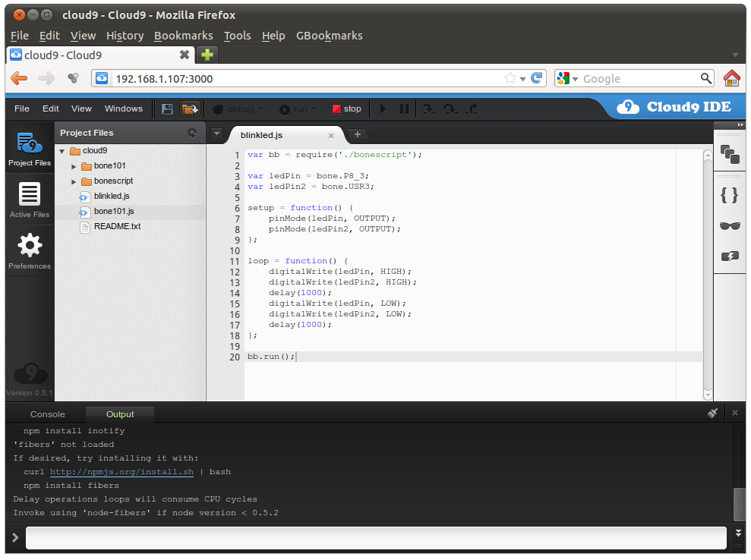Click the Firefox back arrow
The width and height of the screenshot is (751, 560).
(x=19, y=78)
